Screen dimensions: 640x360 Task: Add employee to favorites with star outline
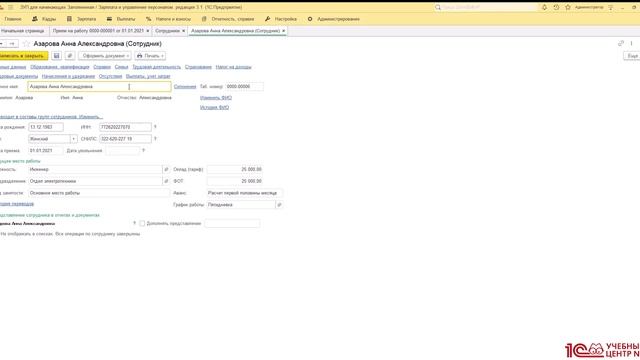pos(27,44)
